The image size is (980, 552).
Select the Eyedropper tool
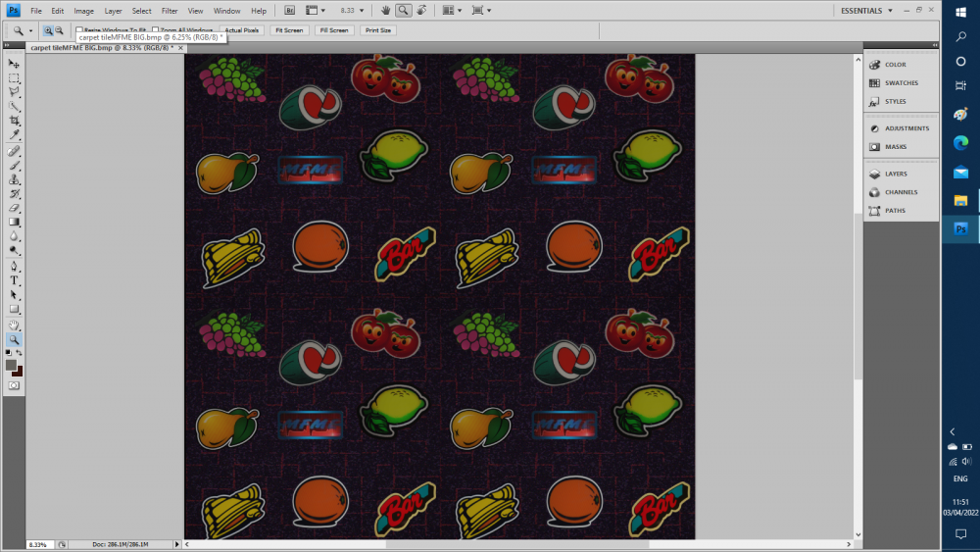click(x=14, y=134)
